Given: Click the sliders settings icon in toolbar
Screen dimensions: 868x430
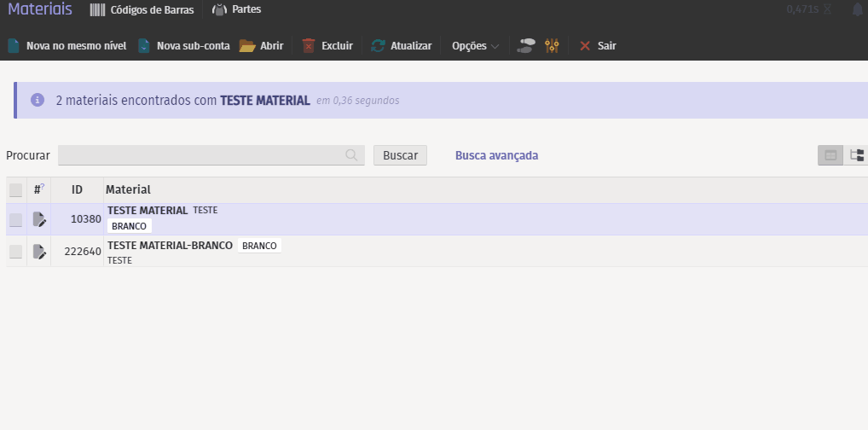Looking at the screenshot, I should 552,46.
